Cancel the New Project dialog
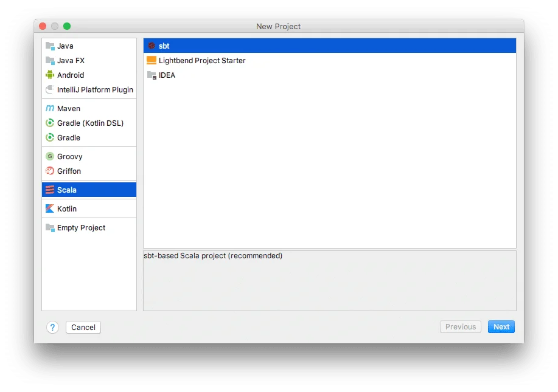558x392 pixels. coord(83,328)
